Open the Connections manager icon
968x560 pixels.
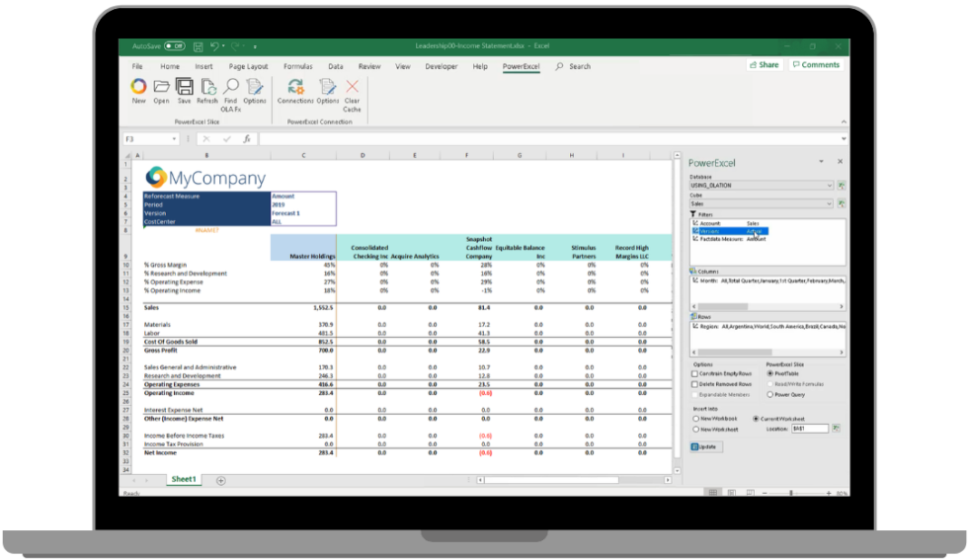click(295, 89)
